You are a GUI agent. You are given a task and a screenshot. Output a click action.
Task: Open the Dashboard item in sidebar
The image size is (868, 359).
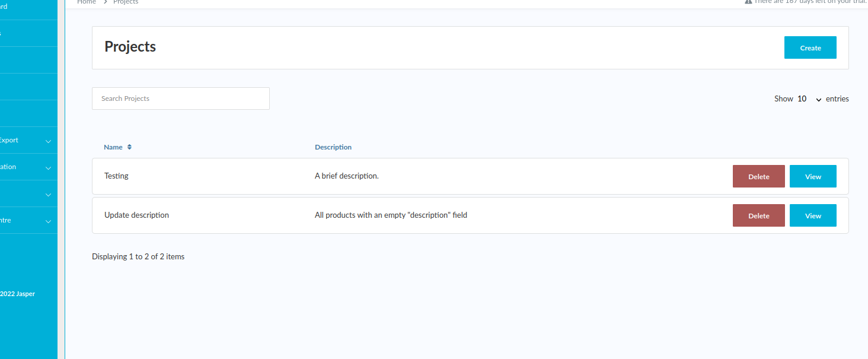pos(4,7)
